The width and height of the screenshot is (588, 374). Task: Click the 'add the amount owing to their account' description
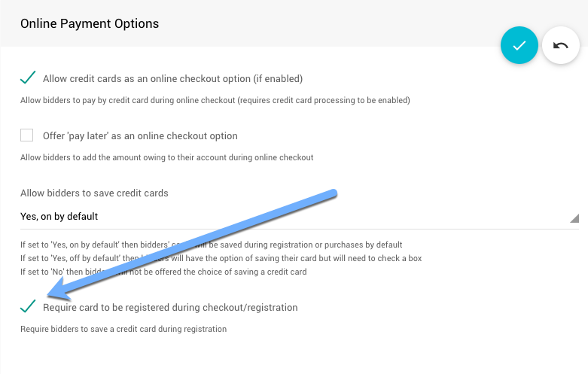[166, 157]
